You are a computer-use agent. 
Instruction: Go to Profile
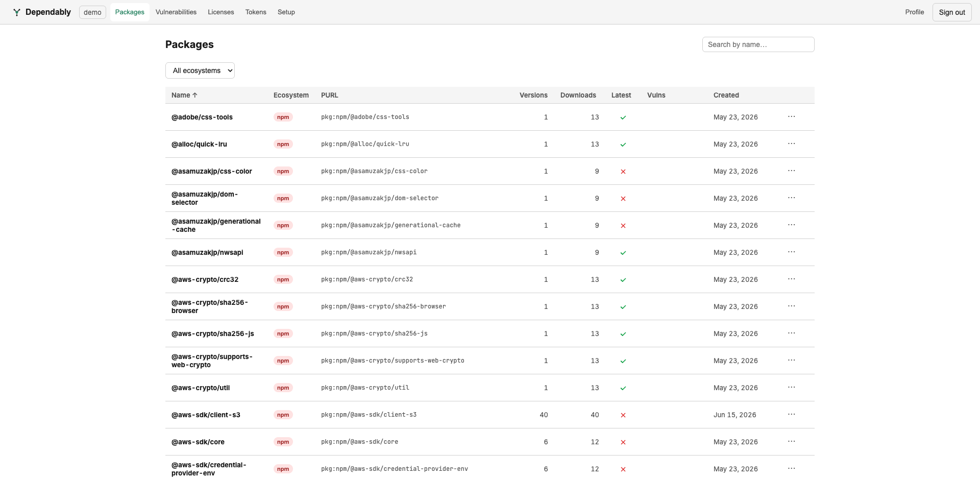pos(915,12)
